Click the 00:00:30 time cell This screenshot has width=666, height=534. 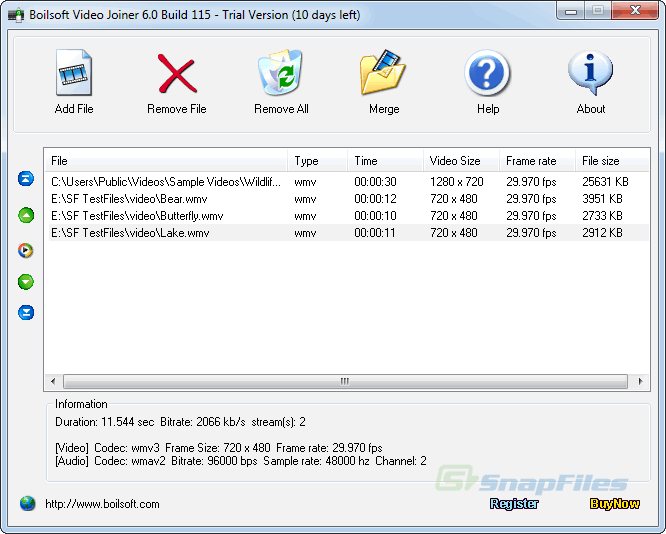point(375,182)
